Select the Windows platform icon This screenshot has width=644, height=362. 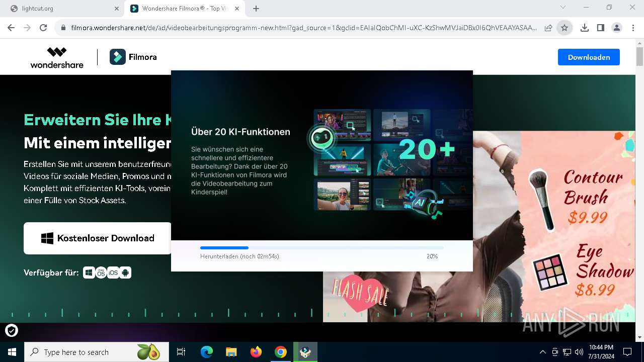[89, 273]
